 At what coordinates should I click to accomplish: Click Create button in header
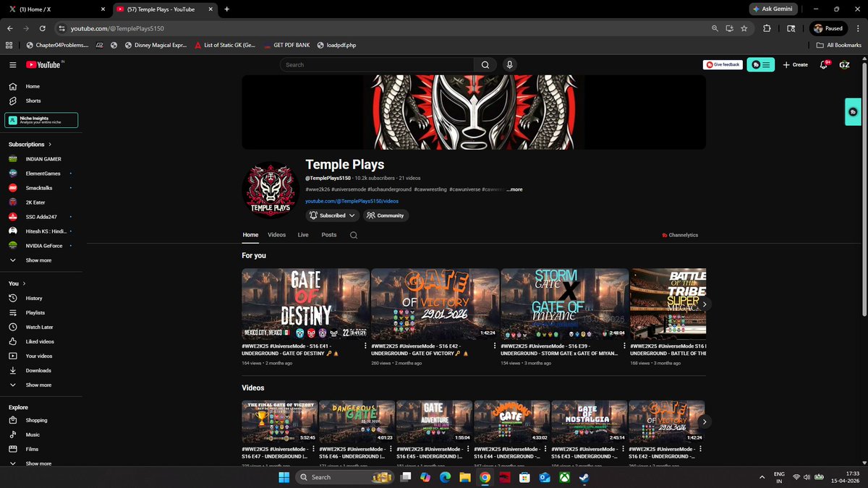coord(795,64)
